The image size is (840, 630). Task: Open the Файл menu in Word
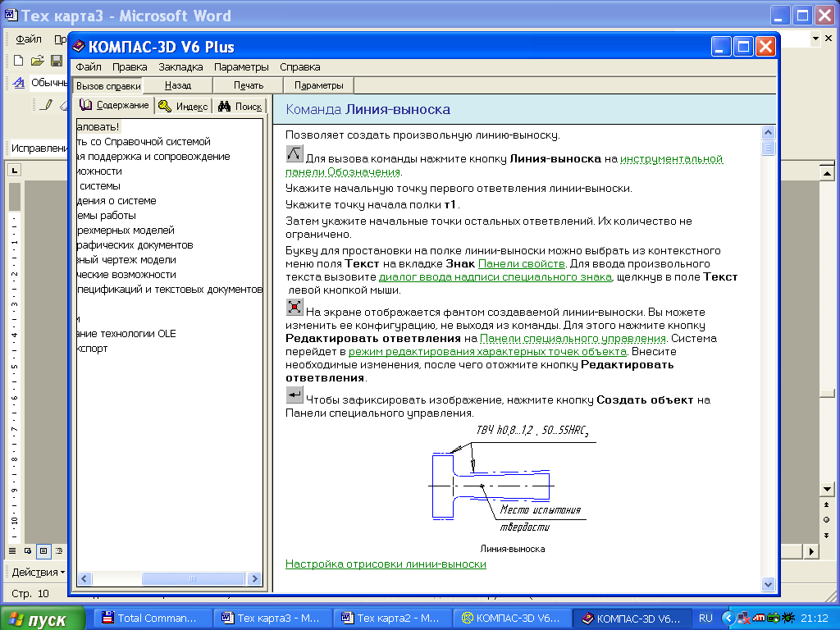coord(29,39)
